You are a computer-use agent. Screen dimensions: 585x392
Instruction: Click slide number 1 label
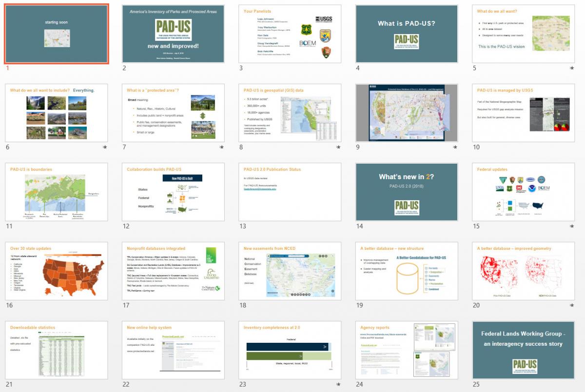7,68
